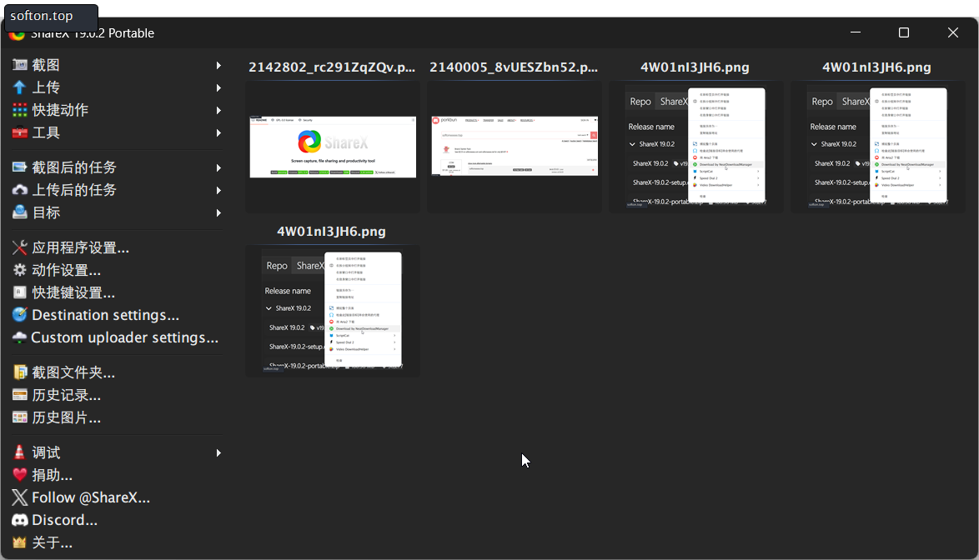
Task: Select the second-row 4W01nI3JH6.png thumbnail
Action: tap(333, 311)
